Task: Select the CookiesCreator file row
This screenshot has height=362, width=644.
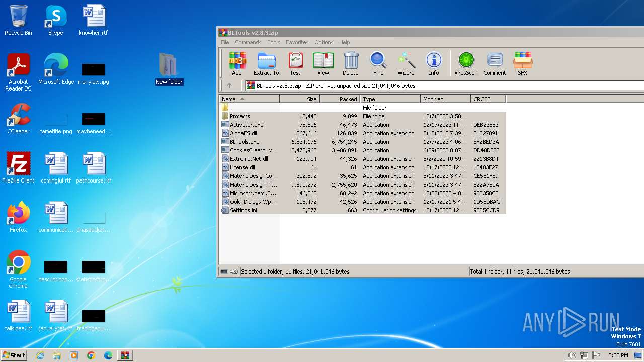Action: 363,150
